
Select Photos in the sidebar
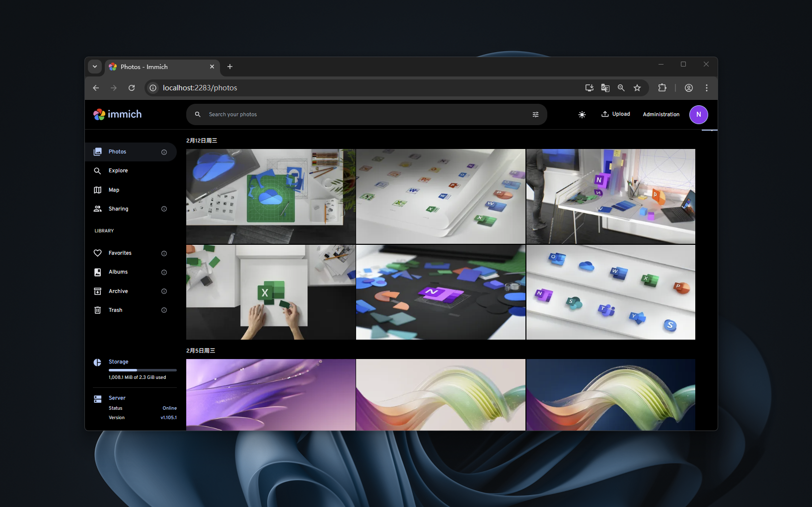131,152
